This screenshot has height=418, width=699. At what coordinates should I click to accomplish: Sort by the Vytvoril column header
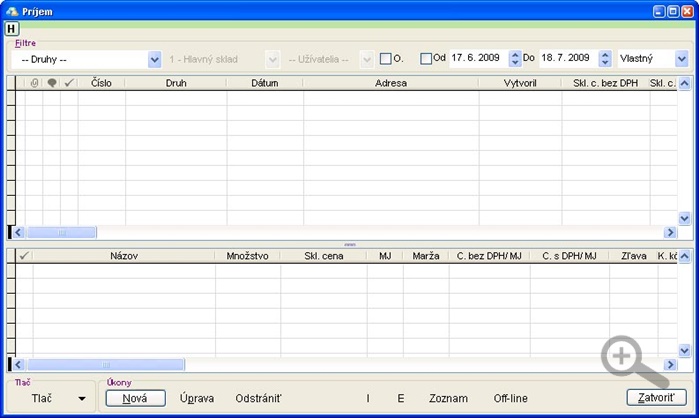click(520, 83)
